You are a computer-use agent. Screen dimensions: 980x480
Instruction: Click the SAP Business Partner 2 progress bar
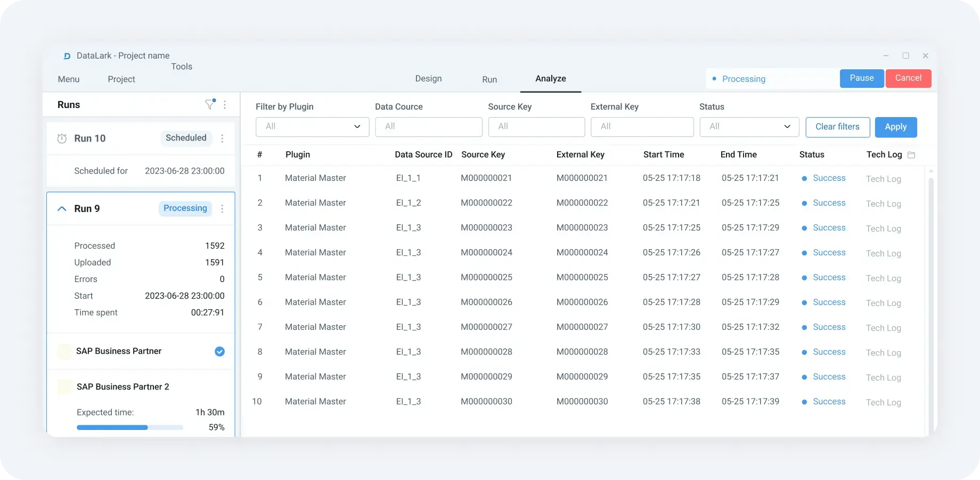(130, 427)
